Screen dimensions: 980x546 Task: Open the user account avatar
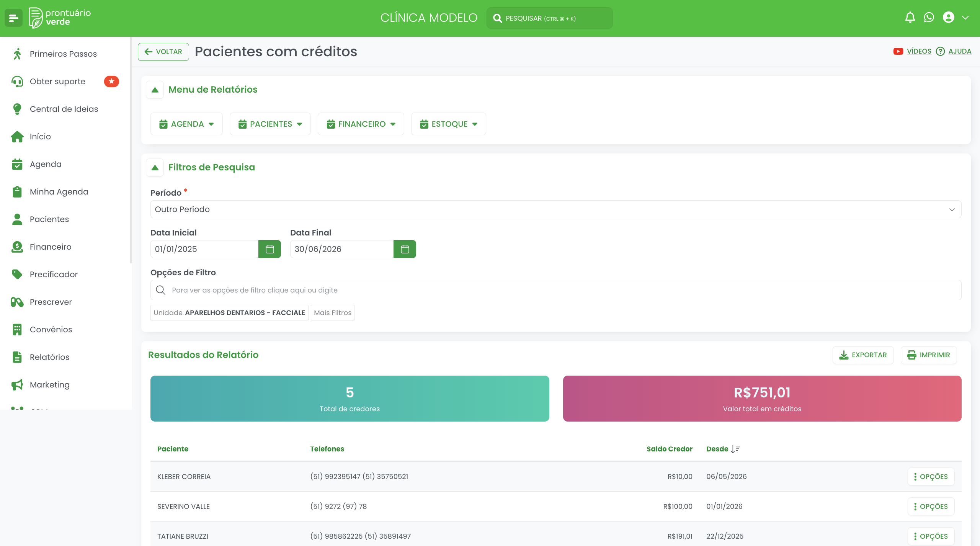949,18
